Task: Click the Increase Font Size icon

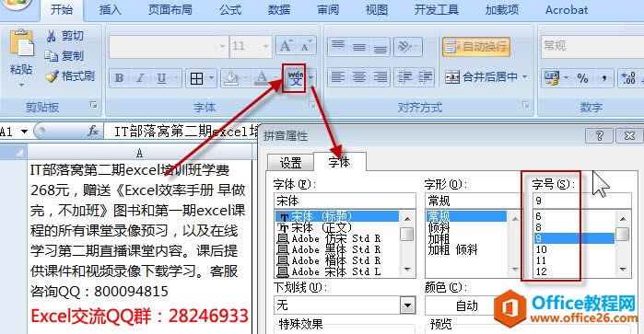Action: [287, 46]
